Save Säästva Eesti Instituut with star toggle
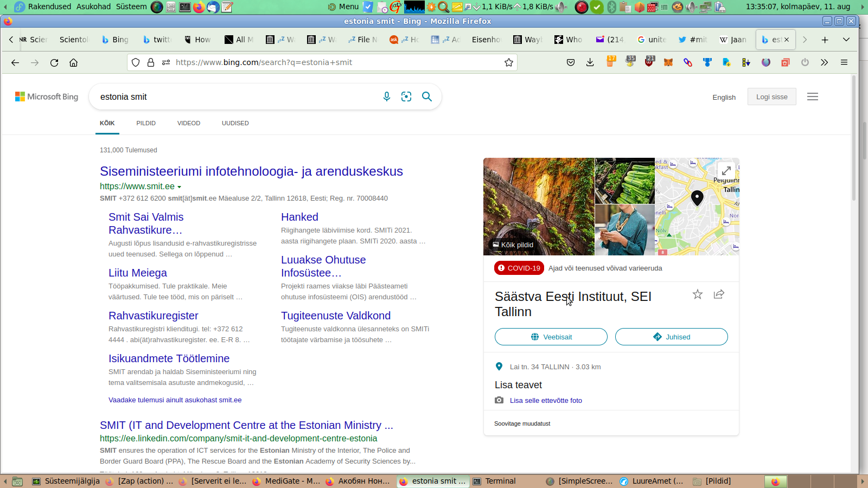868x488 pixels. (698, 294)
